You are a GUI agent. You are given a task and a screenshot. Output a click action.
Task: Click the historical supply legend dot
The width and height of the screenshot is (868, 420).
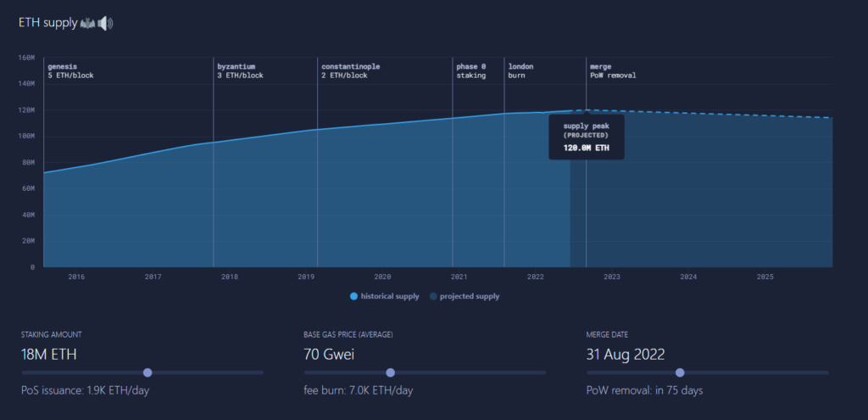[x=353, y=296]
